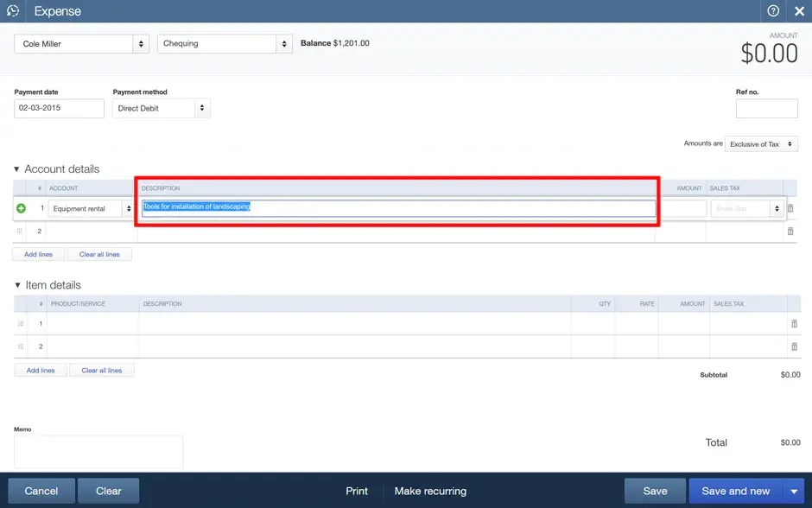812x508 pixels.
Task: Click the Product/Service cell of item line 1
Action: 92,324
